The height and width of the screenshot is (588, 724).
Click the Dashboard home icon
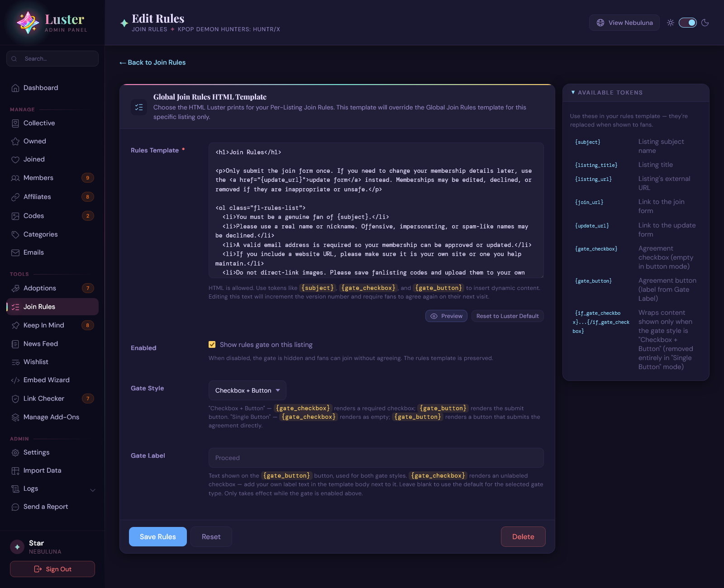coord(15,88)
